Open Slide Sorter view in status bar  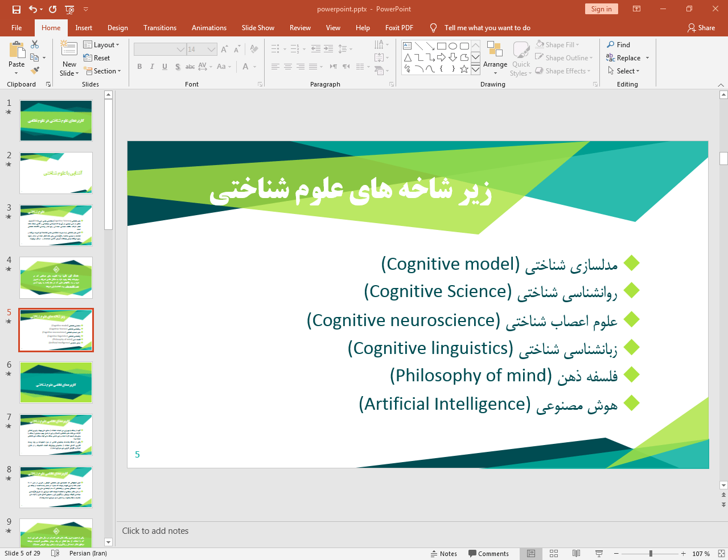tap(554, 553)
